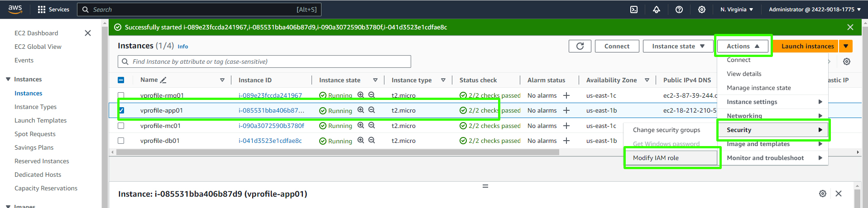
Task: Focus the Find Instance filter field
Action: tap(264, 61)
